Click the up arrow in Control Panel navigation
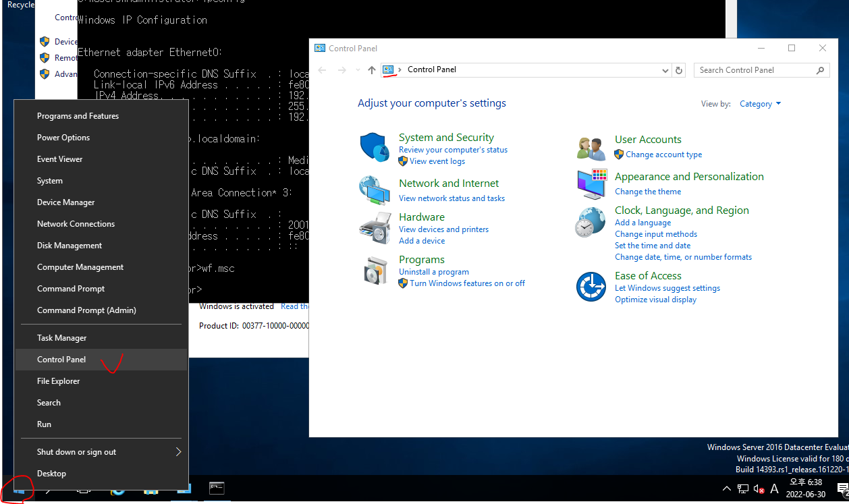 pos(371,70)
